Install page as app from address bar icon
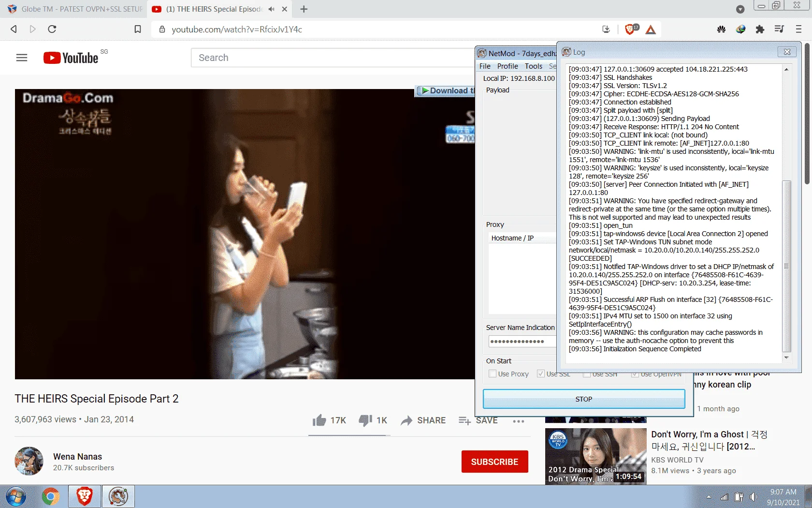 (606, 30)
